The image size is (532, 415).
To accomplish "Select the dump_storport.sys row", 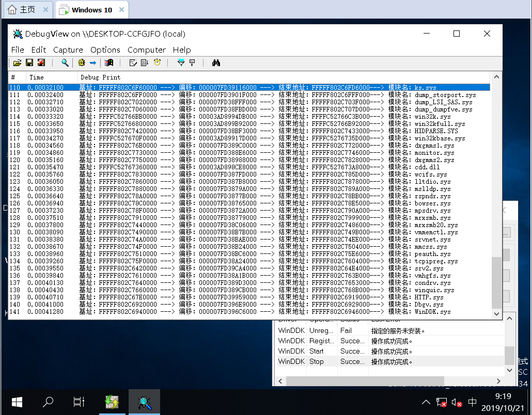I will tap(249, 95).
